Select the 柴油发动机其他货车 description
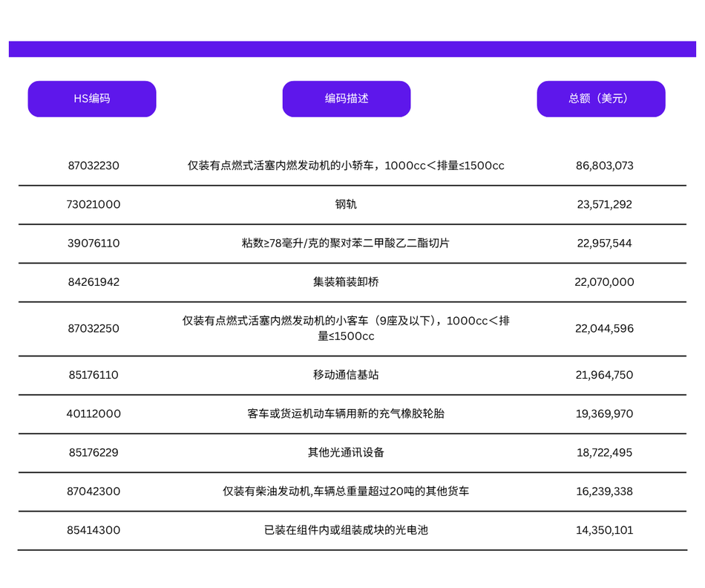This screenshot has height=588, width=705. tap(346, 491)
